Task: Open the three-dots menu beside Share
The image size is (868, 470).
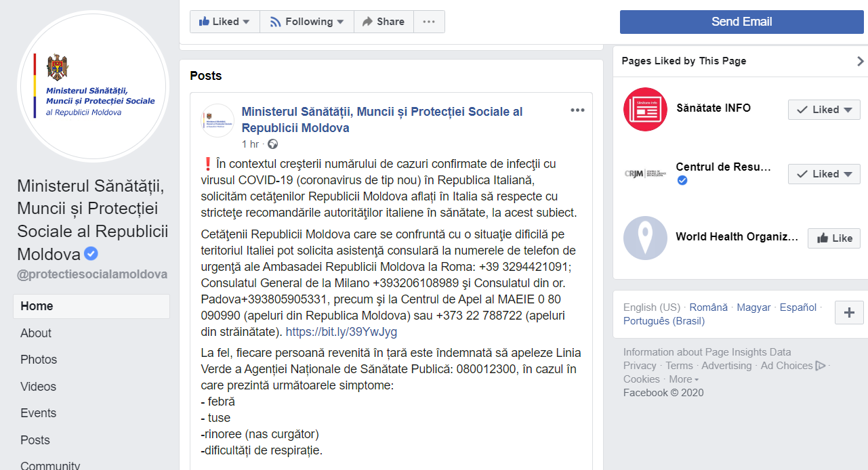Action: [x=429, y=22]
